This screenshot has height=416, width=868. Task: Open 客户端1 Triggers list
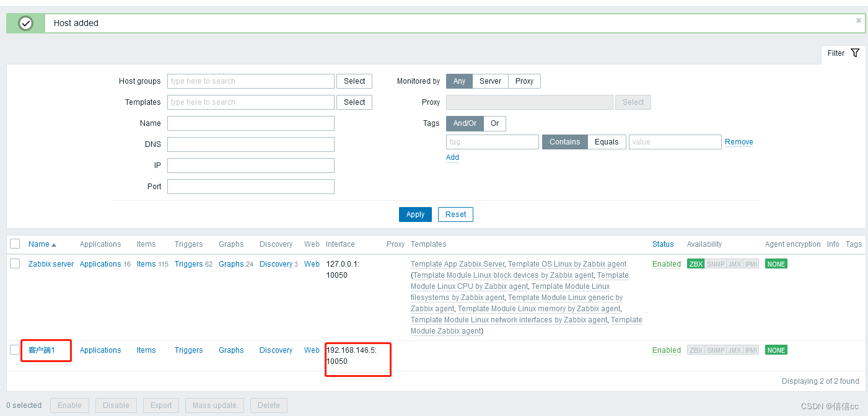click(188, 350)
